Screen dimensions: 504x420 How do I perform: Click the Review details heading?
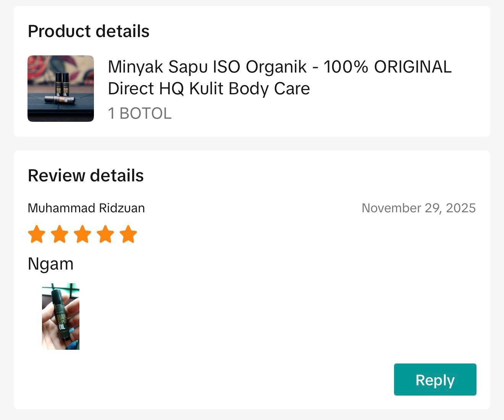(x=86, y=176)
